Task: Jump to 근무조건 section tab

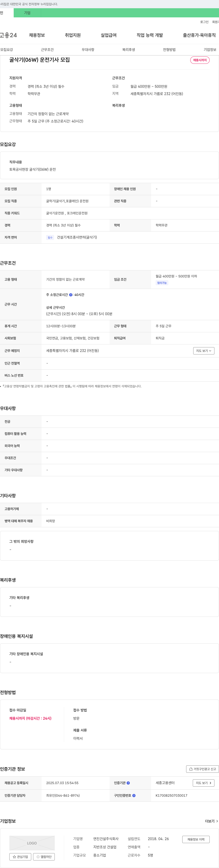Action: (x=47, y=50)
